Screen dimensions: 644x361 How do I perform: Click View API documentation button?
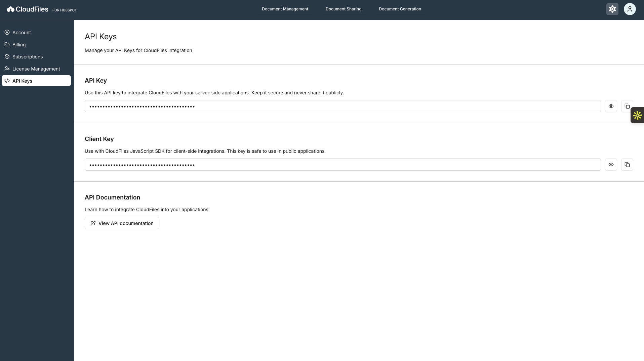click(122, 223)
